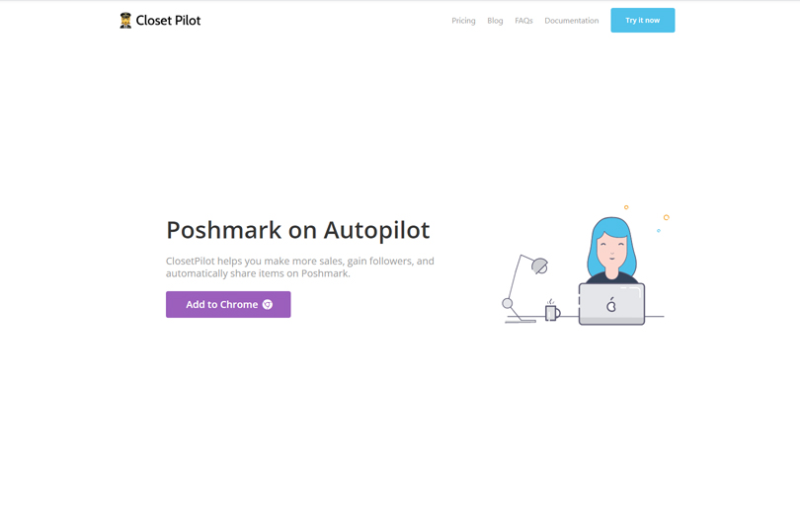Click the Add to Chrome button
This screenshot has height=532, width=800.
click(x=228, y=305)
